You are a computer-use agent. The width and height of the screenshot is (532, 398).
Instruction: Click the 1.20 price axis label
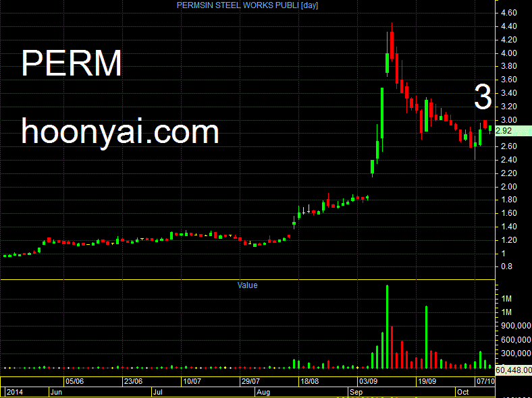point(508,240)
